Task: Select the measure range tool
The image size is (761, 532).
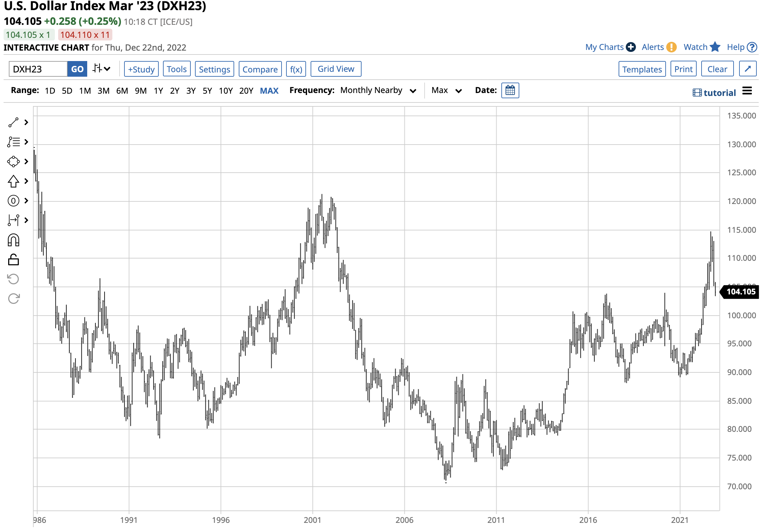Action: pyautogui.click(x=13, y=220)
